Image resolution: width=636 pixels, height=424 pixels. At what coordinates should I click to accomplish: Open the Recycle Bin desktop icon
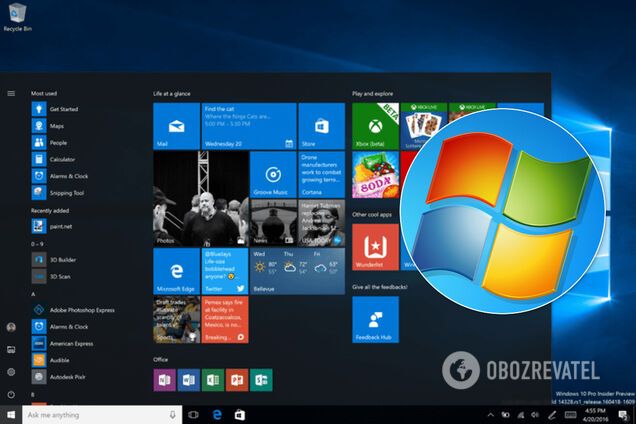click(17, 17)
